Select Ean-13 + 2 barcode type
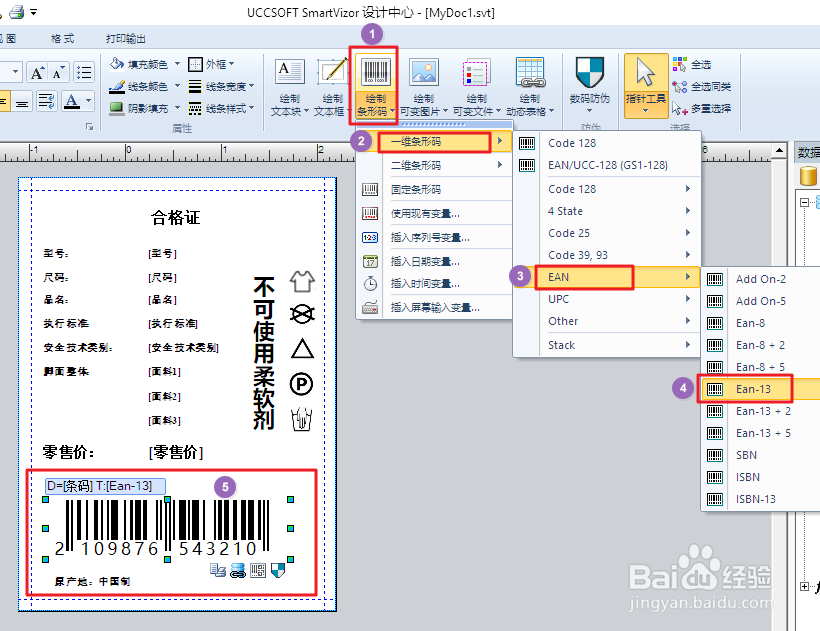This screenshot has height=631, width=820. point(761,411)
